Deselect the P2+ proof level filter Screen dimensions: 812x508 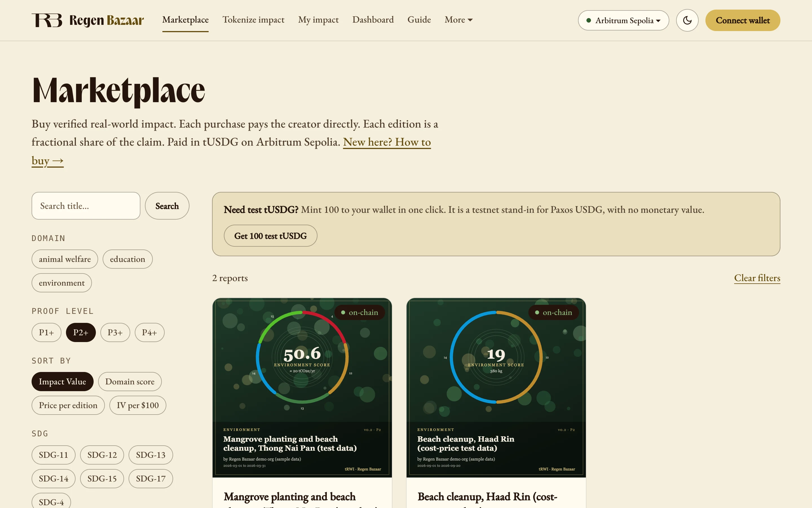pyautogui.click(x=81, y=333)
